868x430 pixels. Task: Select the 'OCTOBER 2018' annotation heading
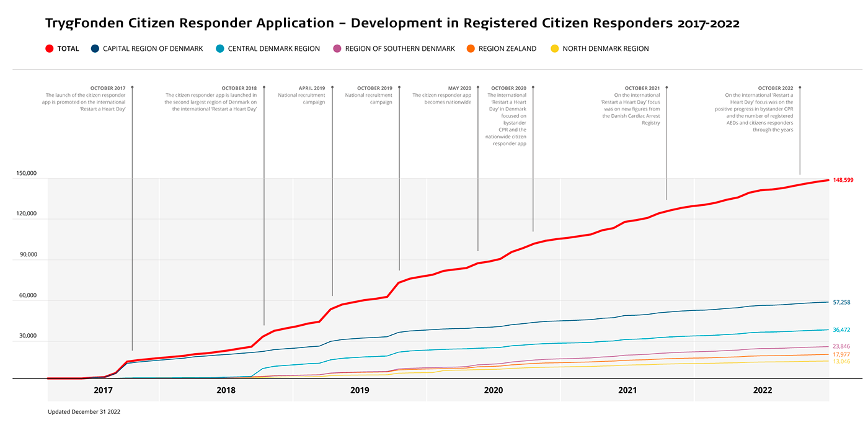pyautogui.click(x=239, y=88)
